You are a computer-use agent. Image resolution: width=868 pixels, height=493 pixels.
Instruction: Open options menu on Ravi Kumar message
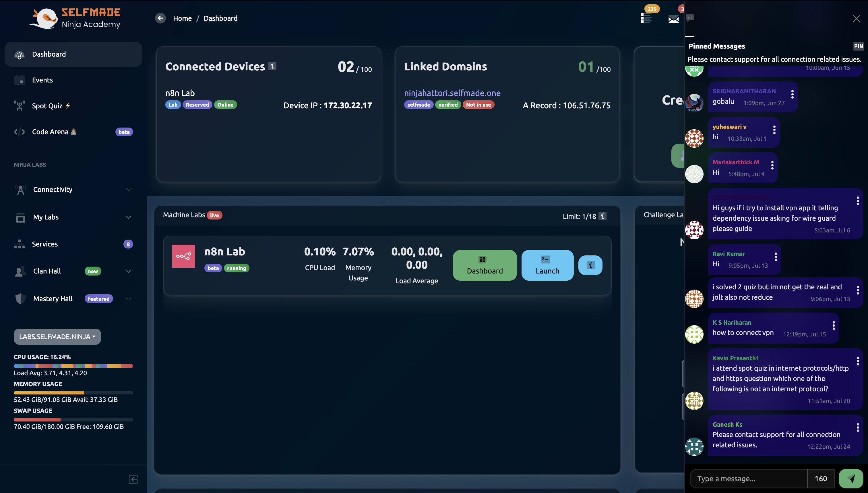point(776,257)
